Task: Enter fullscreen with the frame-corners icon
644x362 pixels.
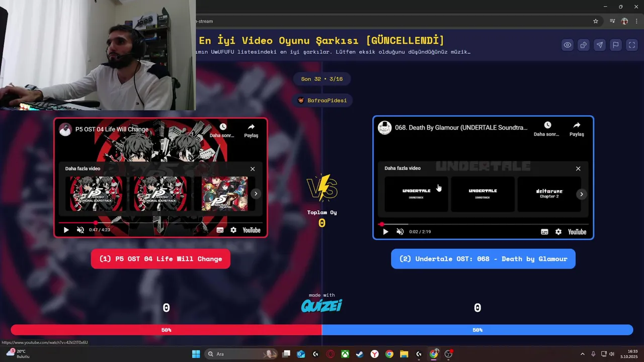Action: point(632,45)
